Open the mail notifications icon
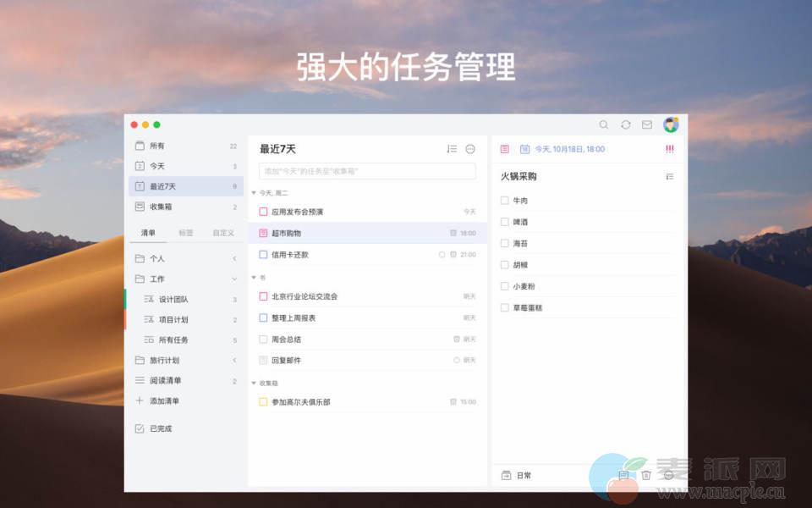The width and height of the screenshot is (812, 508). coord(647,124)
